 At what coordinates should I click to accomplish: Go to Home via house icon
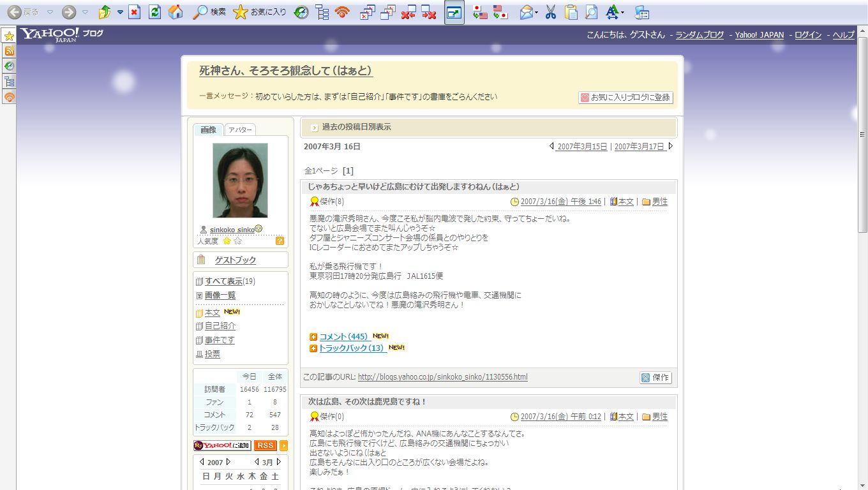[176, 12]
